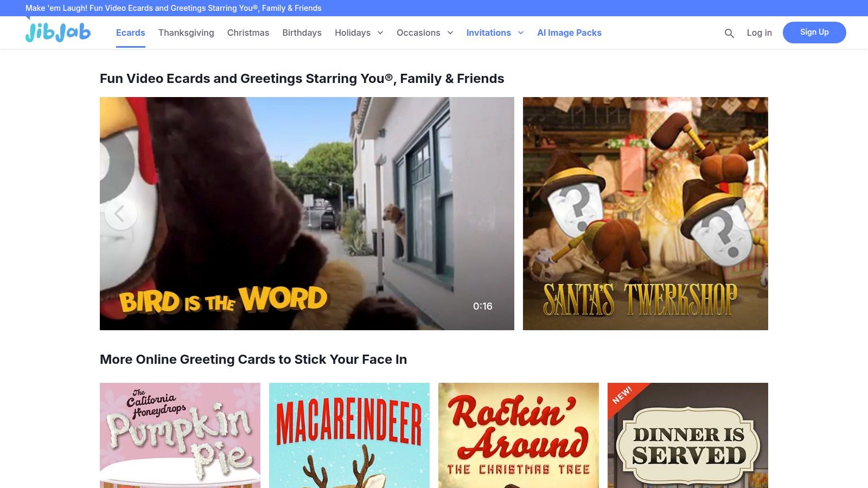Go to Birthdays section
The height and width of the screenshot is (488, 868).
[302, 33]
